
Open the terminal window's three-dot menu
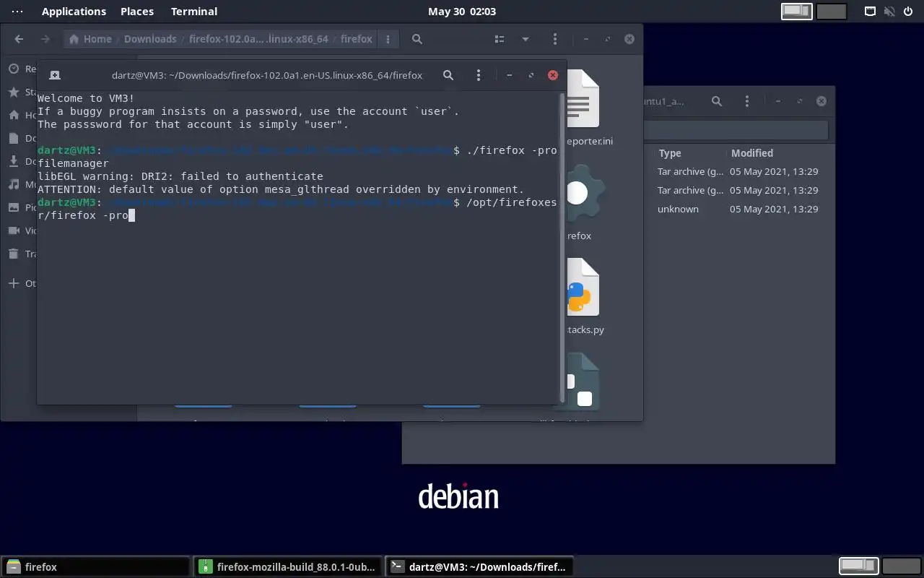[479, 75]
